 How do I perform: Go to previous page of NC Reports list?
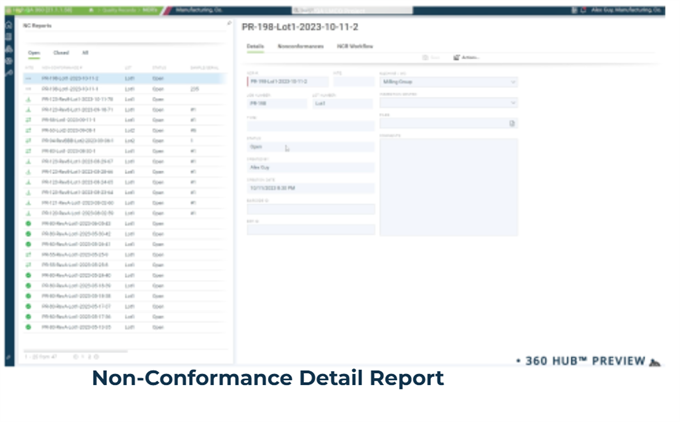point(75,357)
